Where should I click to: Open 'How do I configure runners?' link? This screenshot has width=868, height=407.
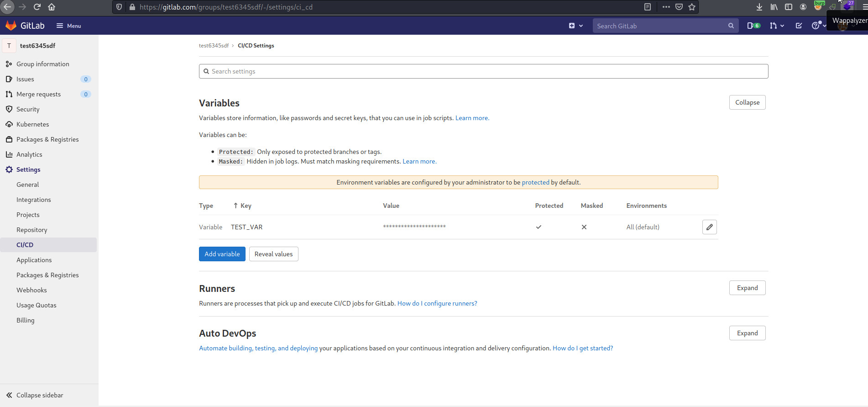(437, 303)
